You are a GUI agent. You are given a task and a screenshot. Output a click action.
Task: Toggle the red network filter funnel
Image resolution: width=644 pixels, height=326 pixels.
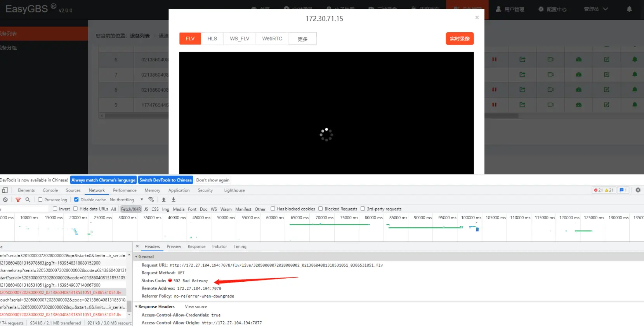(18, 200)
